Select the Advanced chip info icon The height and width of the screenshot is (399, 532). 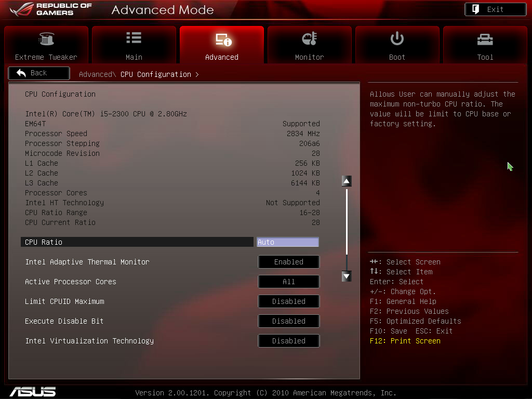tap(222, 39)
